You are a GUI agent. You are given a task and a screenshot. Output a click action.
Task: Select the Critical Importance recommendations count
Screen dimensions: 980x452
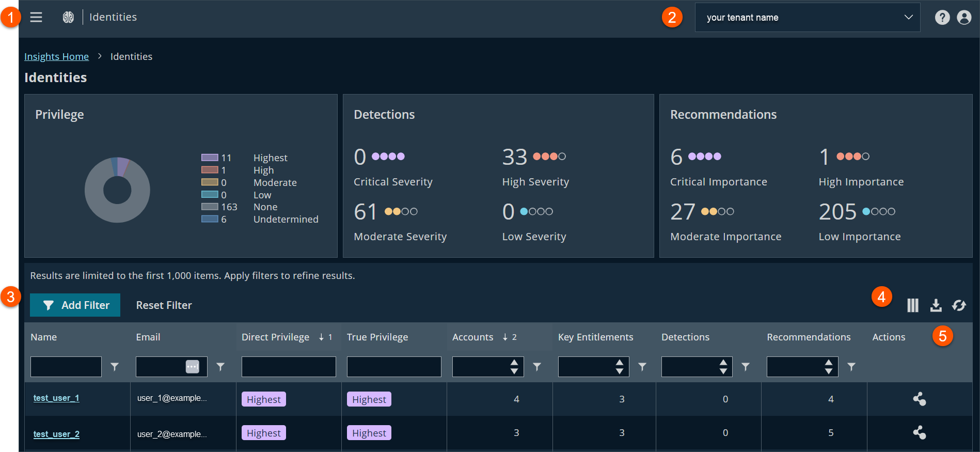click(x=676, y=157)
